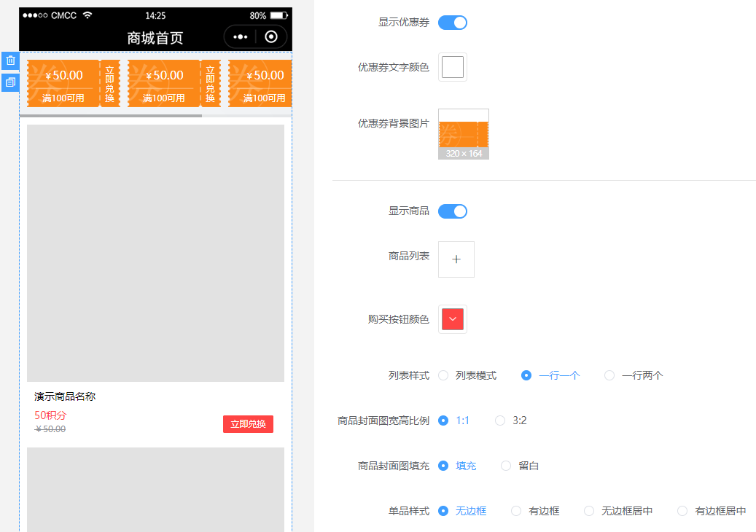Click the 商城首页 page title

point(155,38)
